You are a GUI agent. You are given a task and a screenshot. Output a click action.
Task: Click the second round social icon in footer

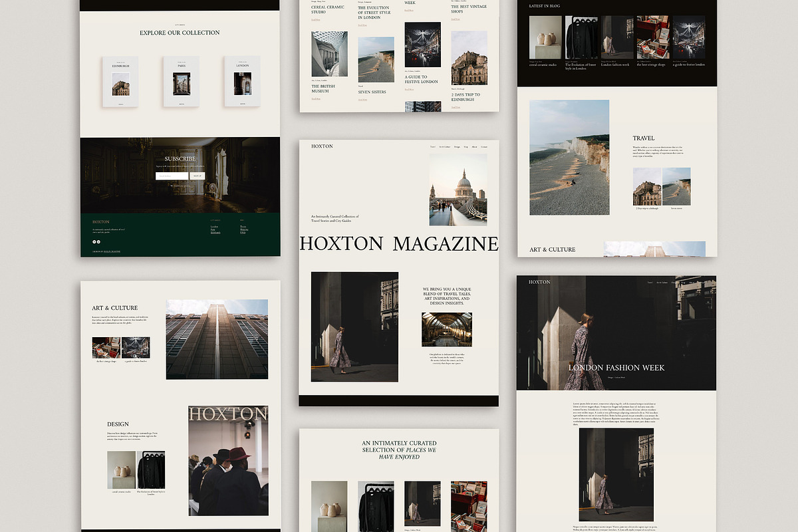(98, 242)
